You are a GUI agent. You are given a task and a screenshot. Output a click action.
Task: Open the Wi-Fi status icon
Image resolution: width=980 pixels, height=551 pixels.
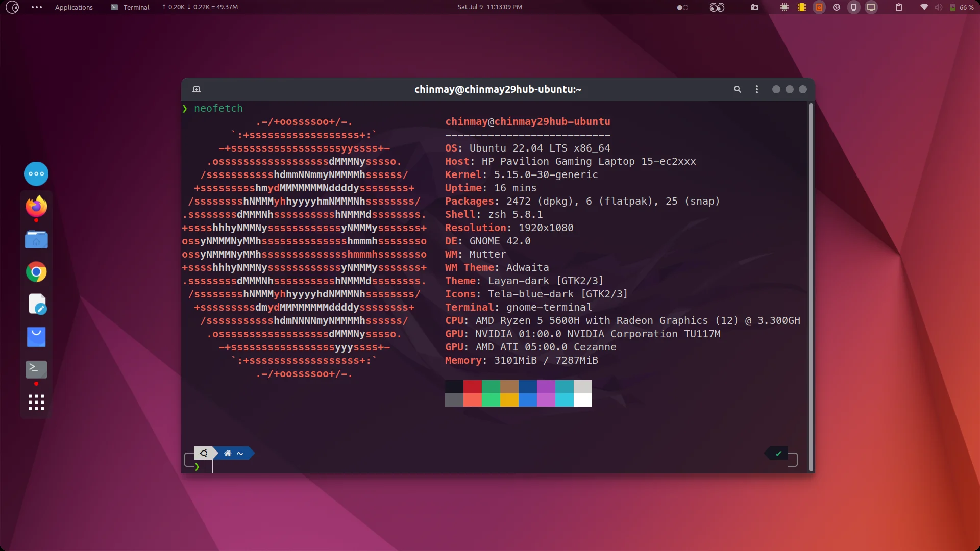[x=924, y=7]
